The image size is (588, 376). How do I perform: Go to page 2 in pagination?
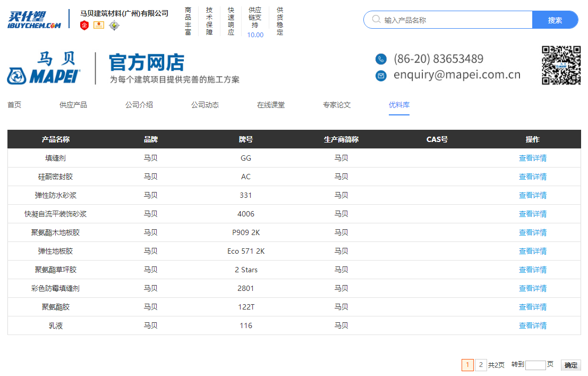(481, 365)
